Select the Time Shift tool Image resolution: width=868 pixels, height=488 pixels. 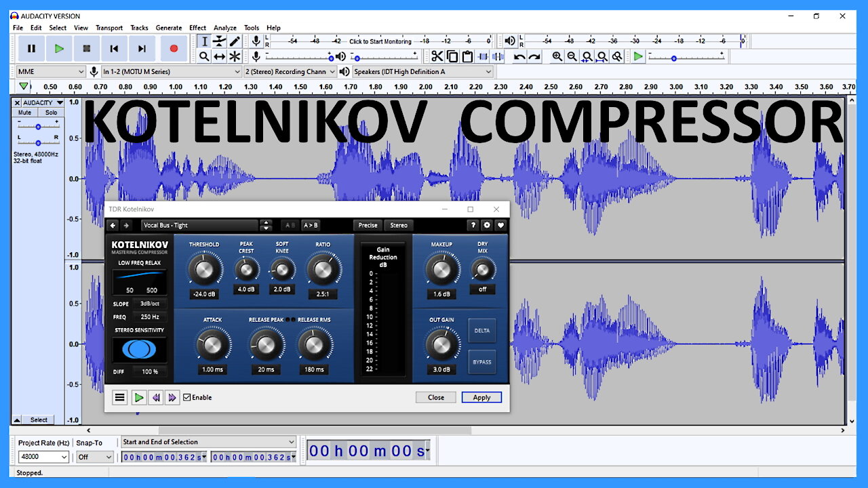click(x=220, y=57)
